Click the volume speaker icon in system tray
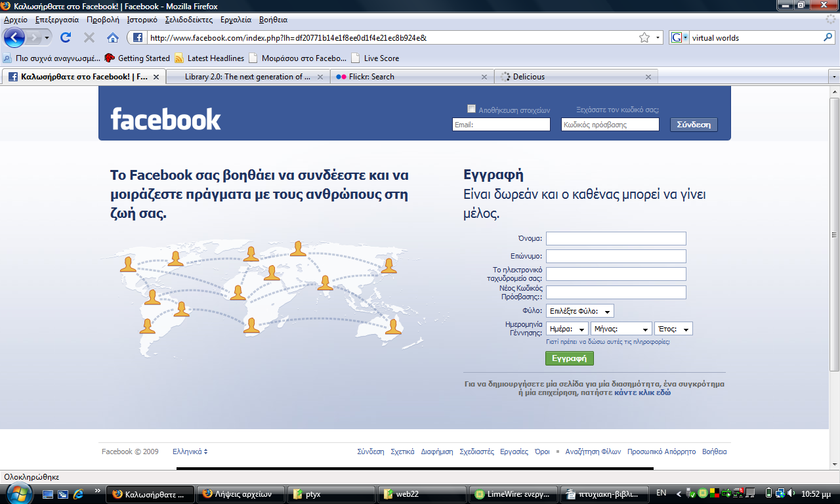 pyautogui.click(x=791, y=493)
